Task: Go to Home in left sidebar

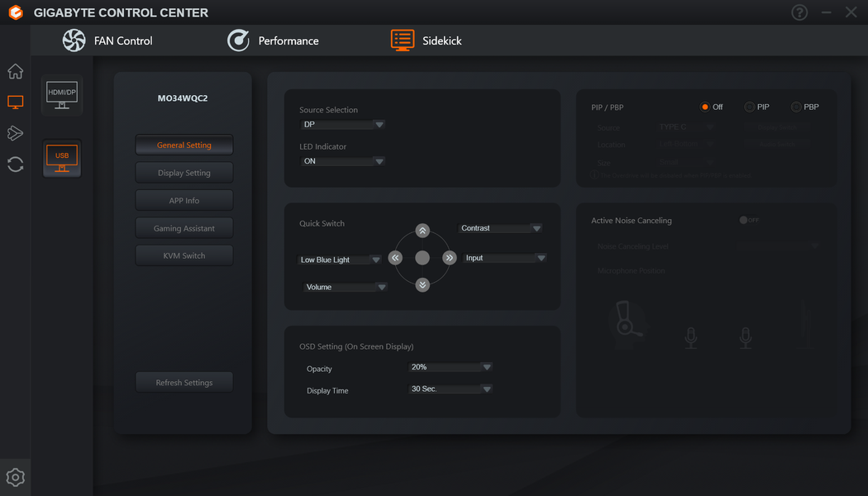Action: (16, 71)
